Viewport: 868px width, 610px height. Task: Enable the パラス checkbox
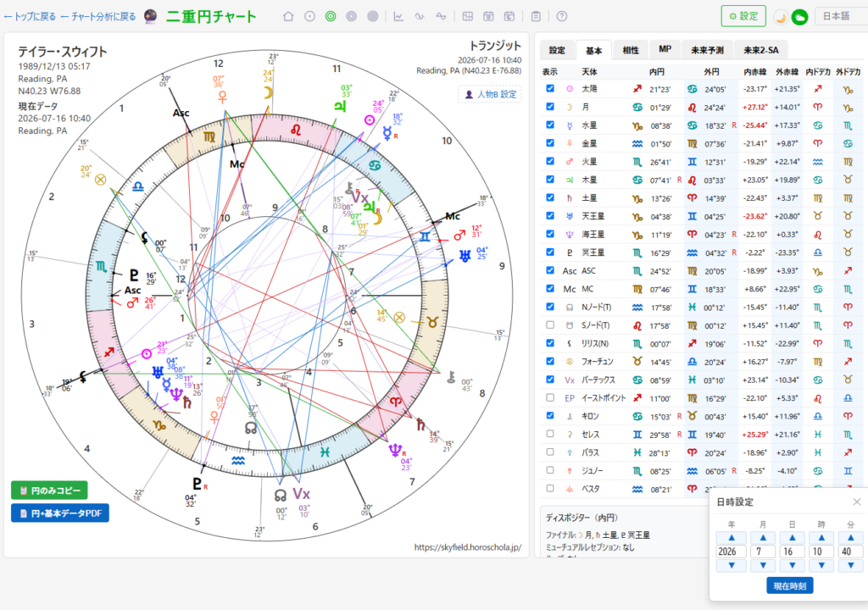[x=549, y=452]
